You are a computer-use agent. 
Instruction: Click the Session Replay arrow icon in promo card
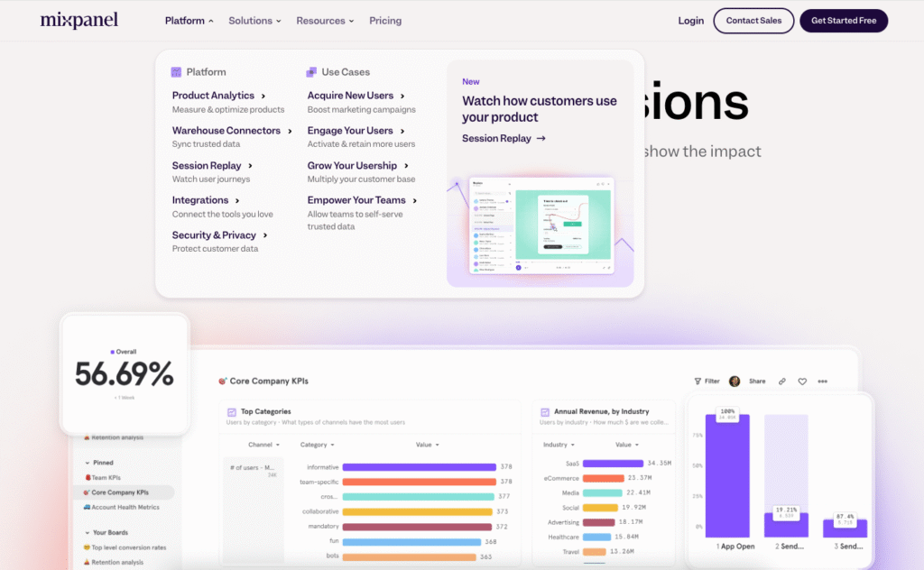point(541,138)
